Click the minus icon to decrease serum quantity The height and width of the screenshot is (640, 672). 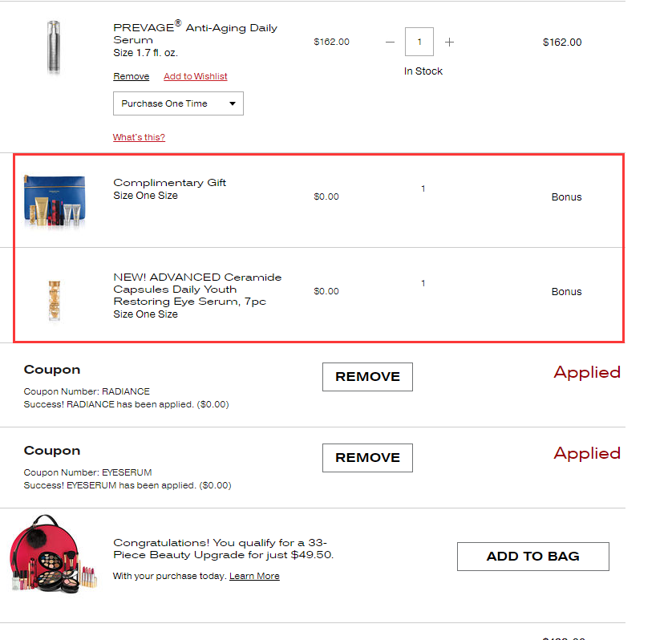pyautogui.click(x=390, y=42)
